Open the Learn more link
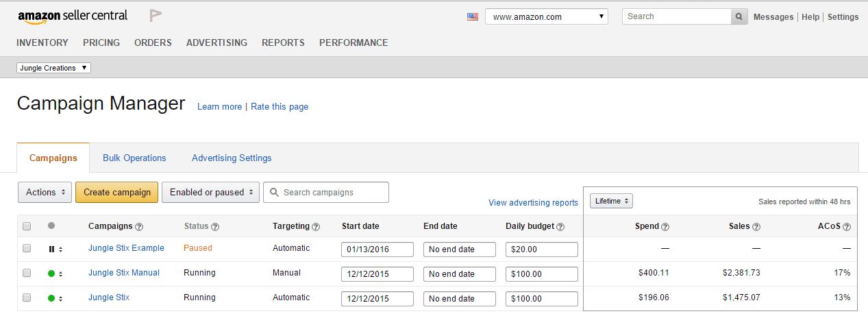Screen dimensions: 868x316 [x=219, y=106]
